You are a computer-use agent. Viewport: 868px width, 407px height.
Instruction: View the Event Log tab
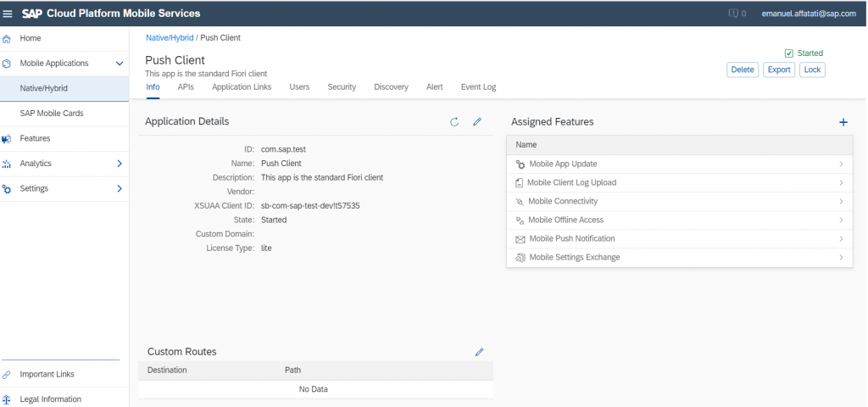pos(478,87)
